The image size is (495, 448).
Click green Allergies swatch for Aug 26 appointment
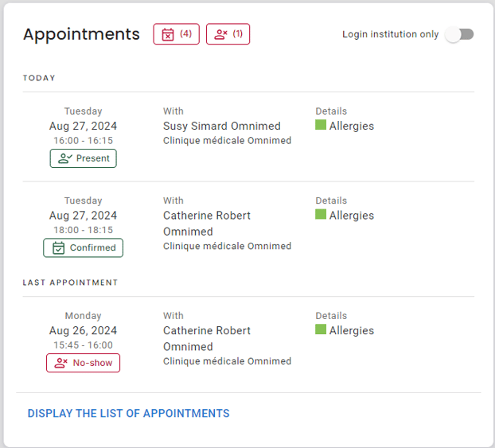pyautogui.click(x=321, y=329)
